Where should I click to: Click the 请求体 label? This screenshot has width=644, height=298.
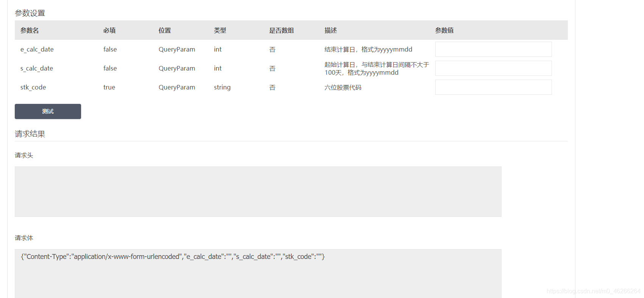tap(24, 238)
